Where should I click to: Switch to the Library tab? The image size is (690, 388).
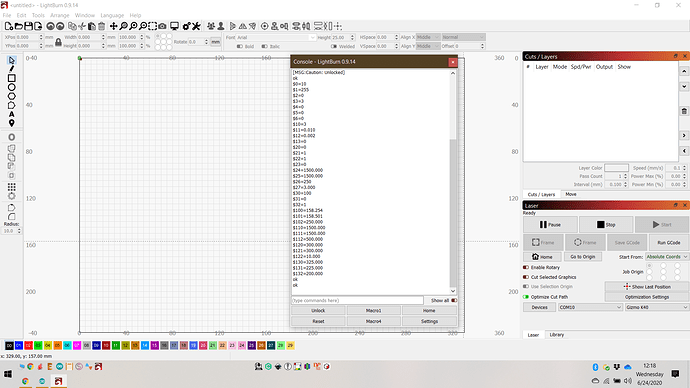pos(557,335)
